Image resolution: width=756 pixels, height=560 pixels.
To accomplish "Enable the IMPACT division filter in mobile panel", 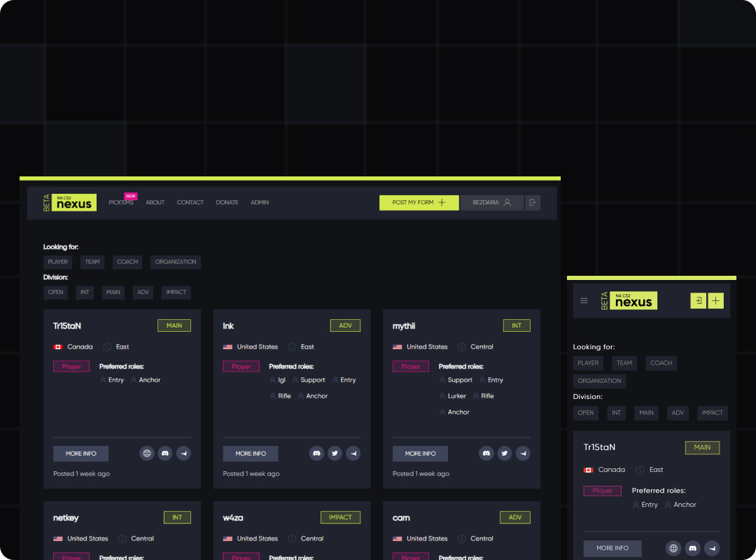I will click(x=712, y=413).
